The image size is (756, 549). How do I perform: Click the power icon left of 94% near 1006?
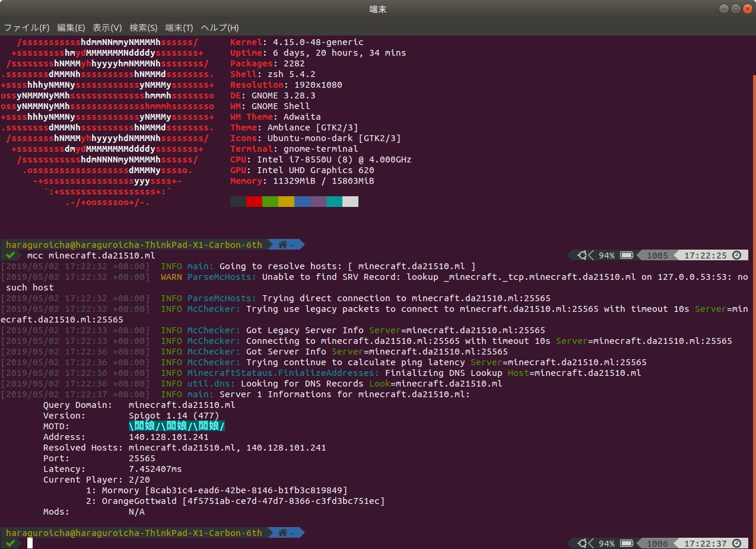point(583,543)
